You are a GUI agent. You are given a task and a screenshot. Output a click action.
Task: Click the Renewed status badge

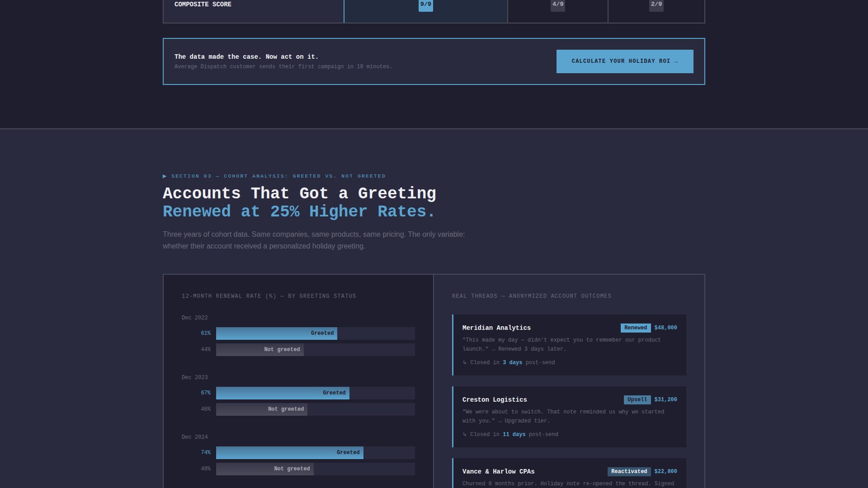636,328
